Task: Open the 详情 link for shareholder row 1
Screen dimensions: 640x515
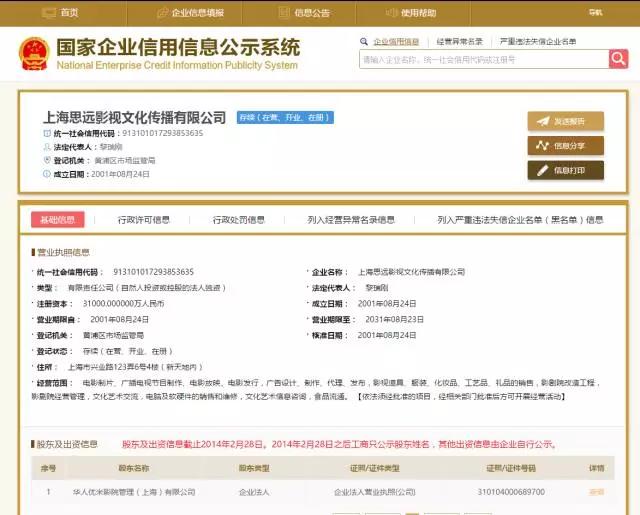Action: click(596, 492)
